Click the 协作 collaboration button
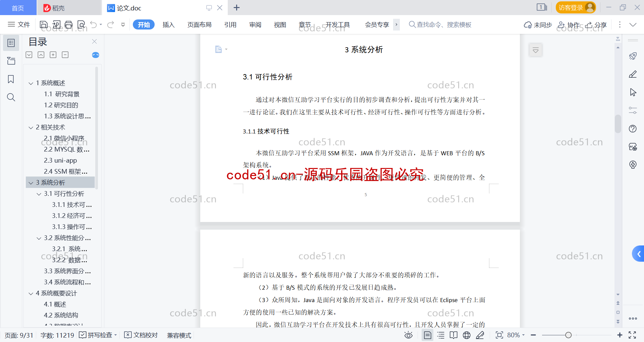Viewport: 644px width, 342px height. coord(569,25)
